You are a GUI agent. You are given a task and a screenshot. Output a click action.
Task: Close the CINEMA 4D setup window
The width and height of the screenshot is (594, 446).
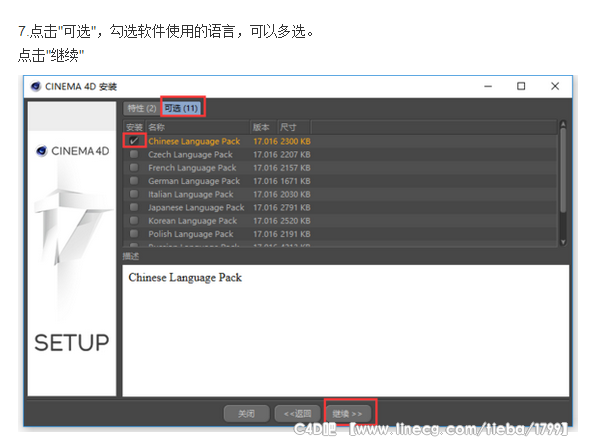555,86
